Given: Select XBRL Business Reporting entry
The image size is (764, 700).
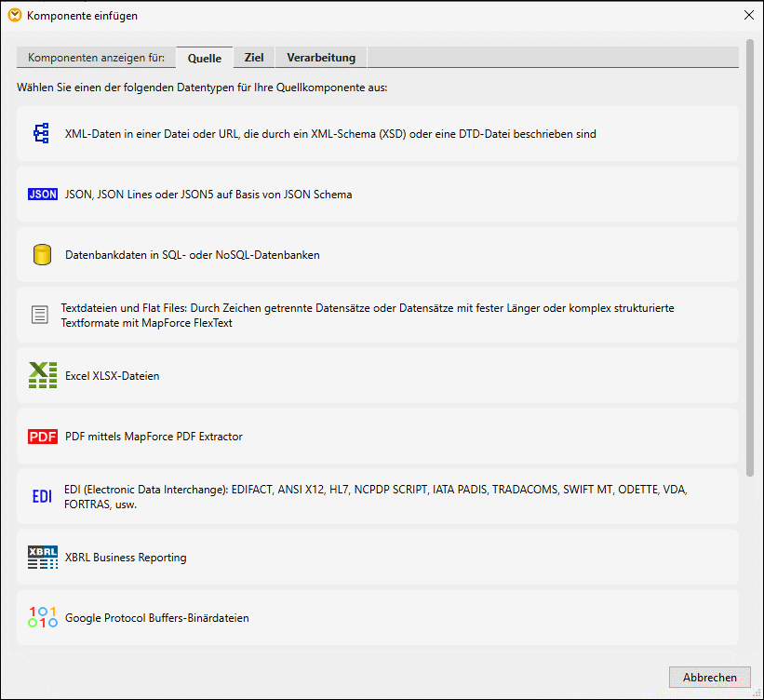Looking at the screenshot, I should (126, 558).
